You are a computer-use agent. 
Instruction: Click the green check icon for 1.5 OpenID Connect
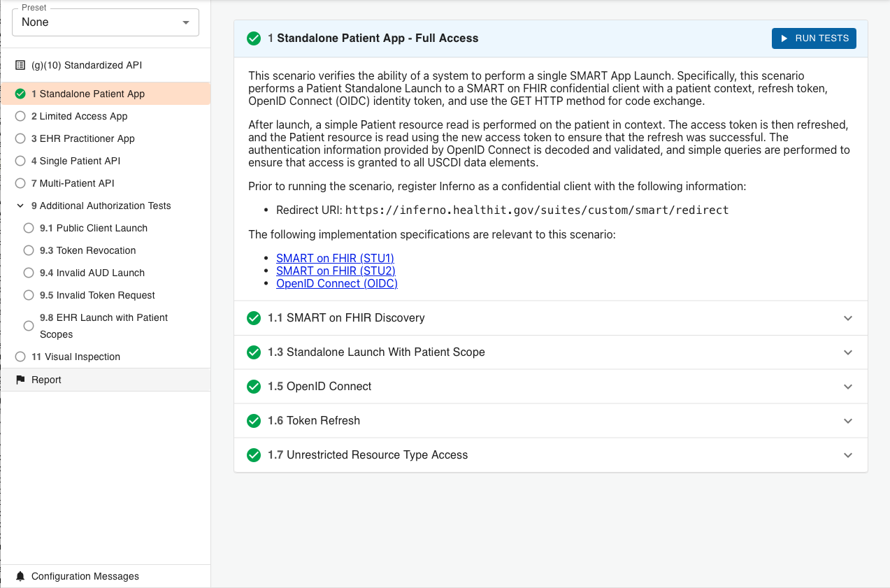point(254,387)
